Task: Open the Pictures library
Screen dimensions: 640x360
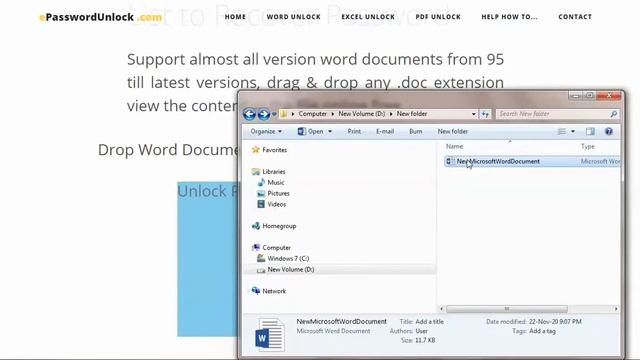Action: (x=278, y=193)
